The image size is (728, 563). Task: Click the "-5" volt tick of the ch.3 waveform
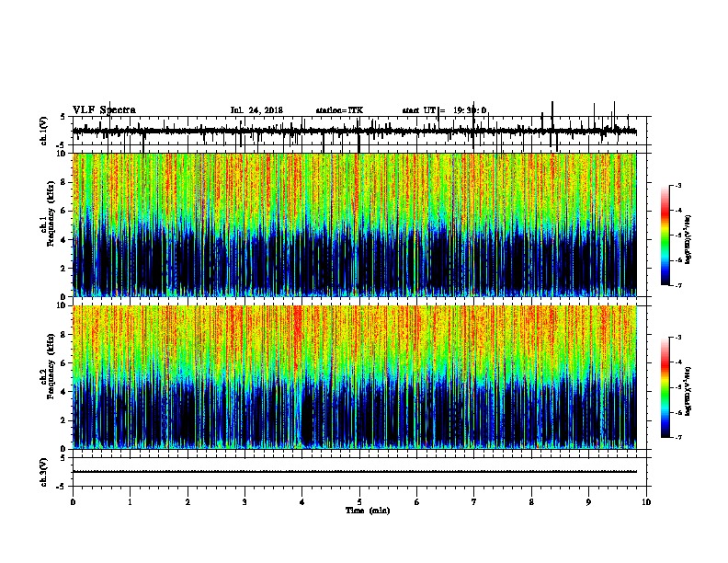click(x=62, y=487)
